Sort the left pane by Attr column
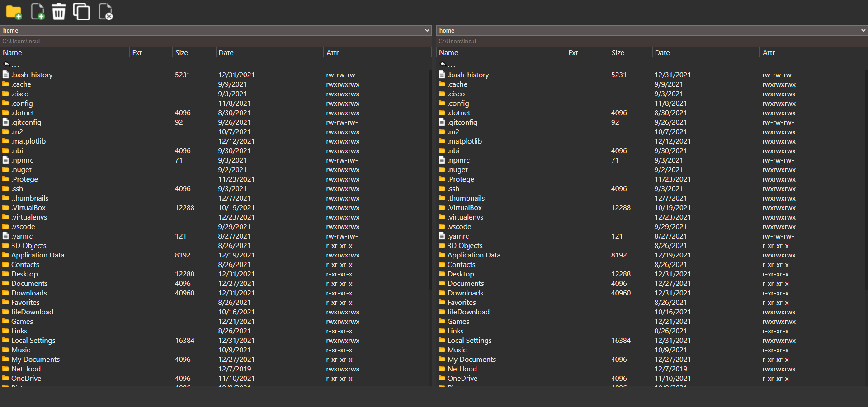The image size is (868, 407). click(378, 52)
